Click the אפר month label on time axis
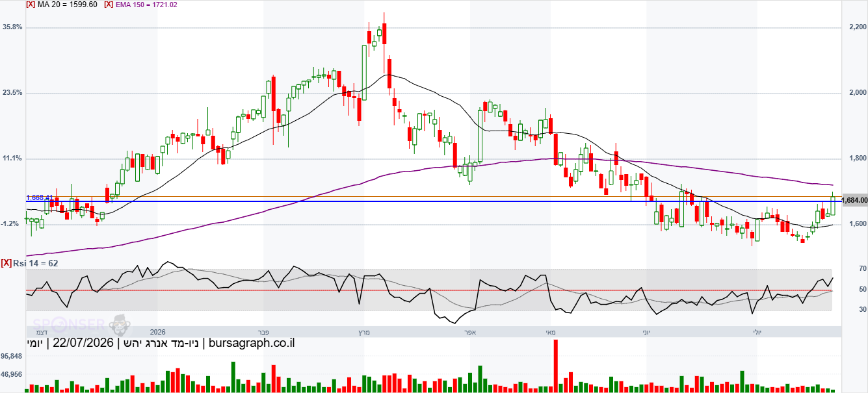The width and height of the screenshot is (868, 393). pyautogui.click(x=471, y=332)
